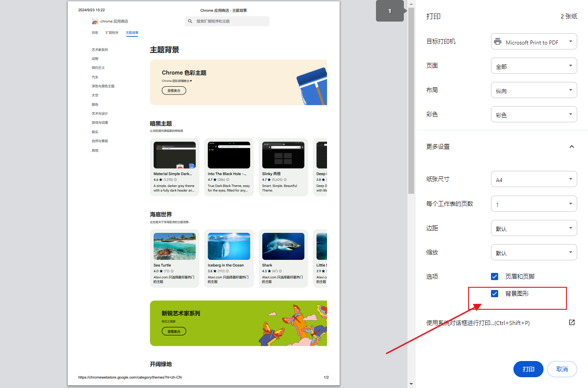Click the Slinky 典雅 theme thumbnail
The image size is (588, 388).
283,155
